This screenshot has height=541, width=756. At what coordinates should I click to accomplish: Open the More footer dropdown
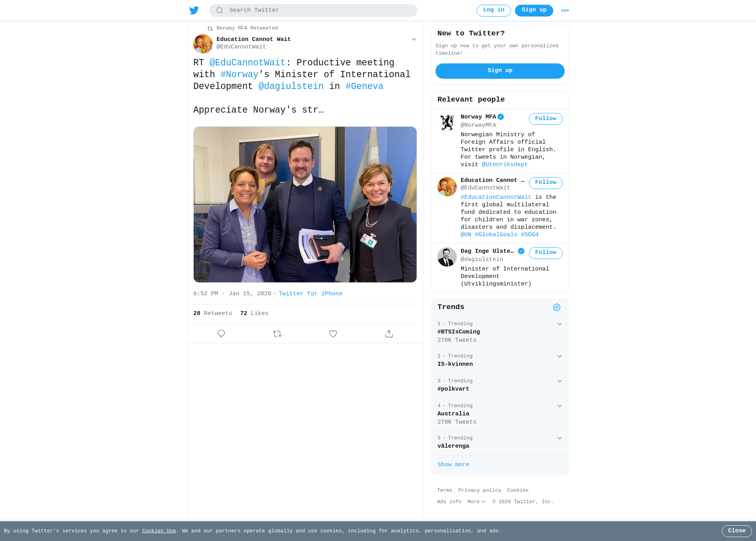click(x=476, y=502)
